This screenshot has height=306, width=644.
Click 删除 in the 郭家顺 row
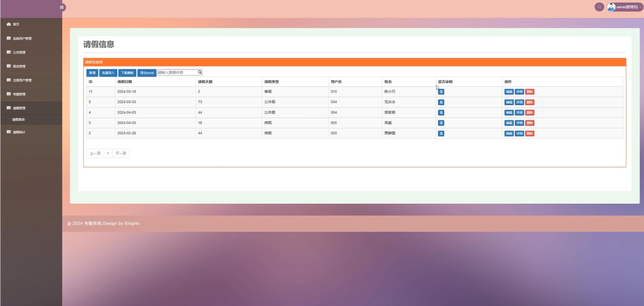click(530, 112)
